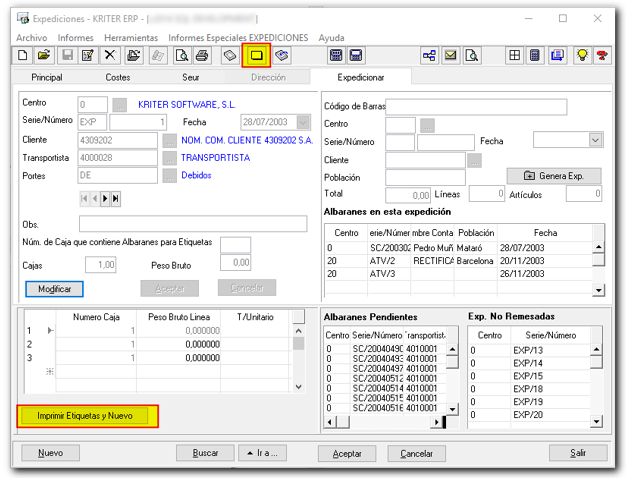Click the edit record pencil icon
The height and width of the screenshot is (478, 626).
(88, 56)
